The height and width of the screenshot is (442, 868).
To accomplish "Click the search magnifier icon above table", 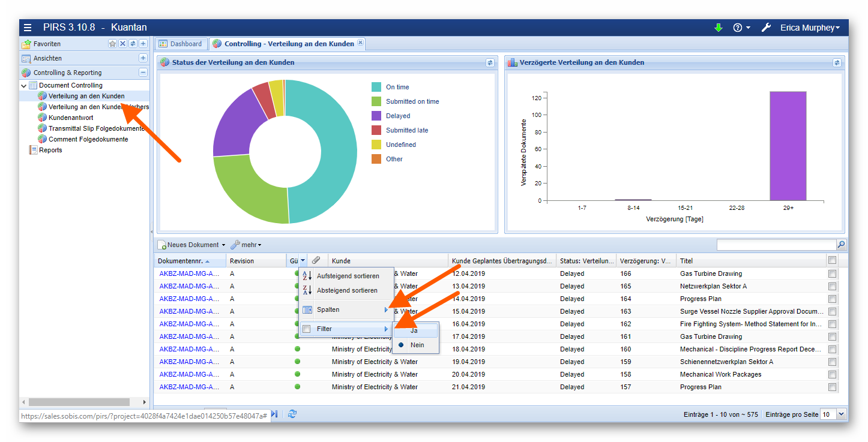I will [841, 245].
